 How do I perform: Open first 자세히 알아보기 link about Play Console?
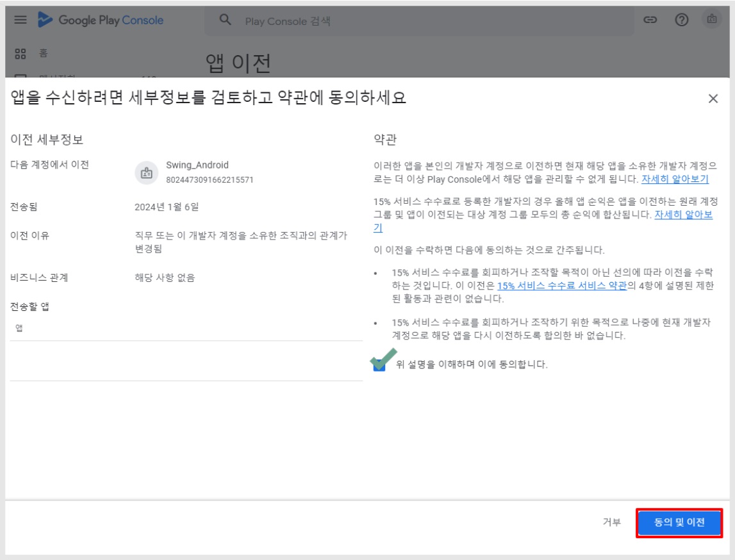pyautogui.click(x=675, y=179)
